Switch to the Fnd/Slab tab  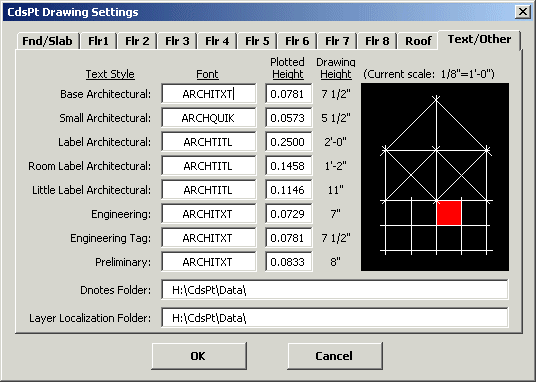[48, 41]
